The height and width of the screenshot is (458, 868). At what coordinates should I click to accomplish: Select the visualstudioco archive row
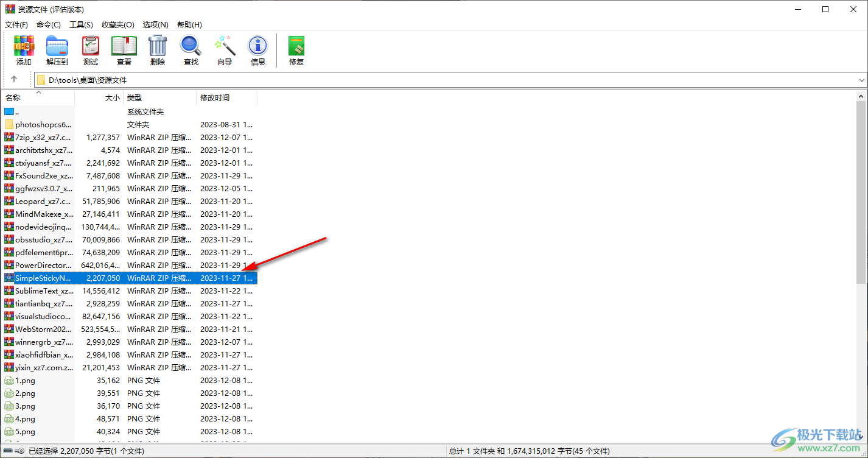(130, 316)
